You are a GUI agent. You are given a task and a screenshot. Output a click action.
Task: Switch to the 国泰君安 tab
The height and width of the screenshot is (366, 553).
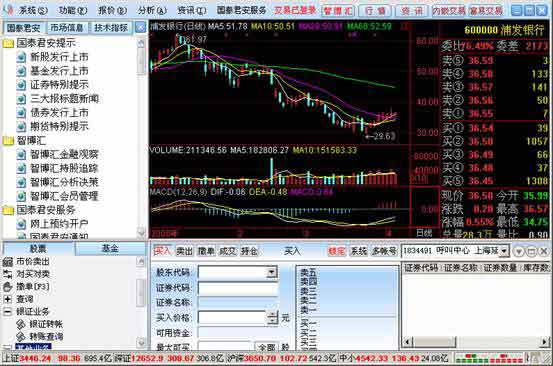(24, 28)
